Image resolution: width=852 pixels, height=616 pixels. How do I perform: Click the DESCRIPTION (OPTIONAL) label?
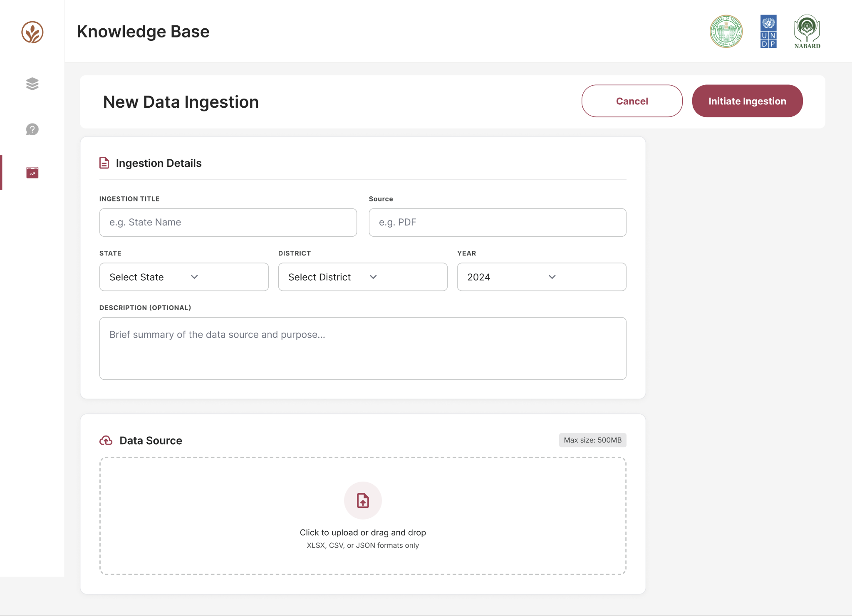pyautogui.click(x=145, y=308)
